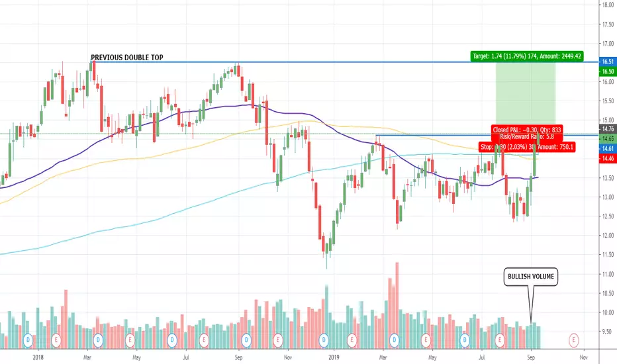Select the BULLISH VOLUME callout annotation

(x=531, y=277)
